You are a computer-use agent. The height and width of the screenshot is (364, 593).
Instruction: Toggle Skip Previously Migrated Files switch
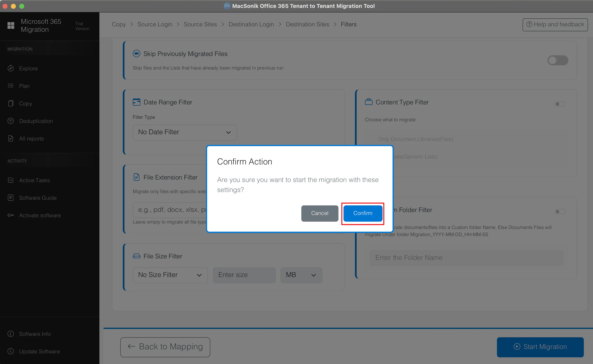tap(558, 60)
